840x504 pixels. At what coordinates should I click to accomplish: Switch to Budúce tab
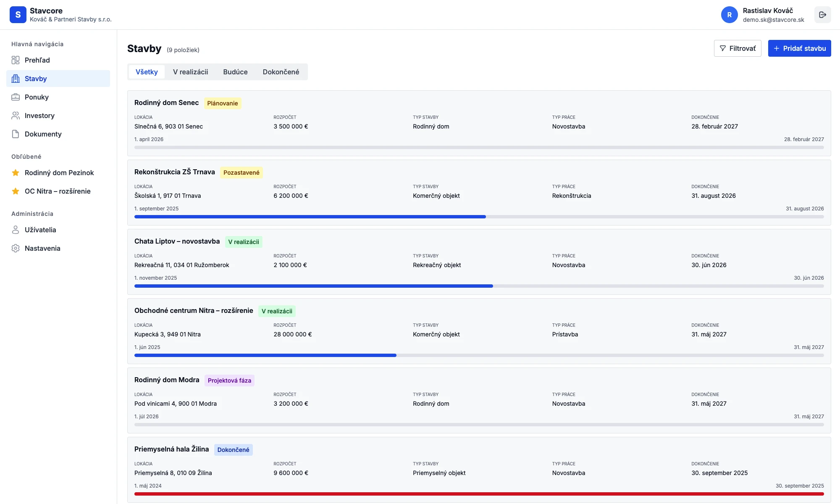pyautogui.click(x=235, y=72)
